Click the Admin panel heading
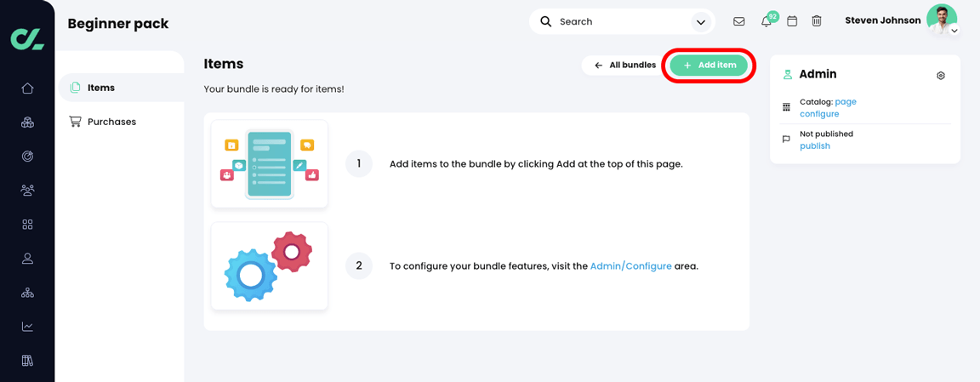This screenshot has height=382, width=980. pyautogui.click(x=818, y=74)
